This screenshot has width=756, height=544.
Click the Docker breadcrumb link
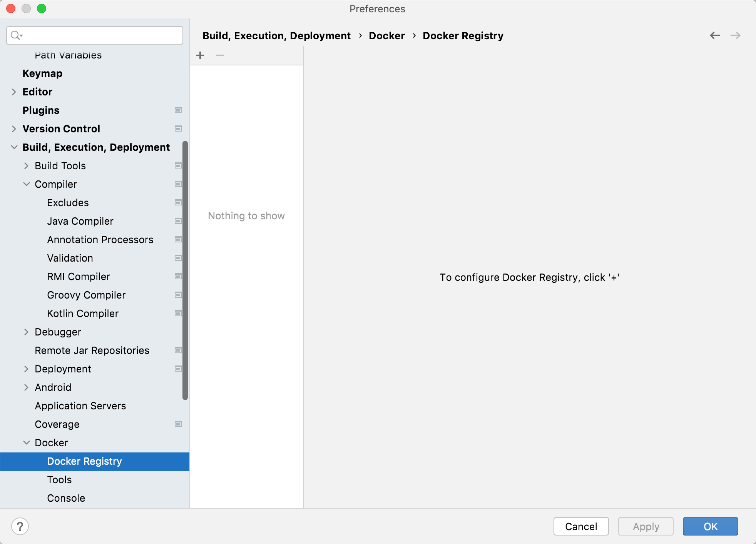coord(387,36)
